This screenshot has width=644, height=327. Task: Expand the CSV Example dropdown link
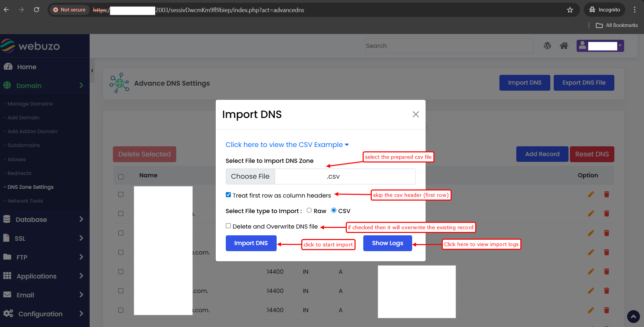tap(287, 145)
